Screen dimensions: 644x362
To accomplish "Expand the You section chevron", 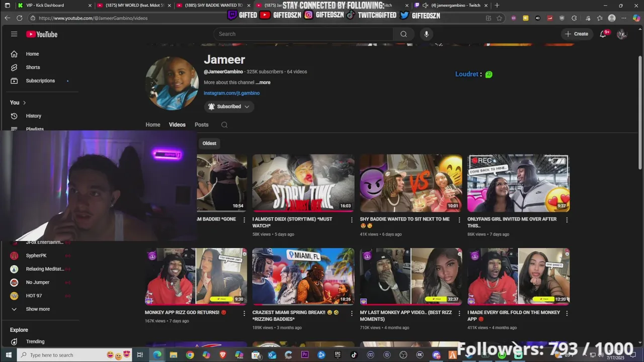I will [24, 103].
